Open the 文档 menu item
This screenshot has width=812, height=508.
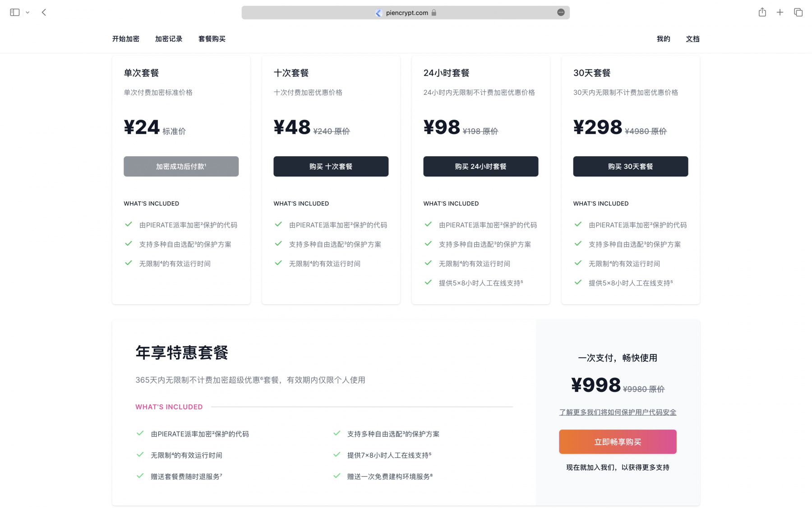(693, 39)
